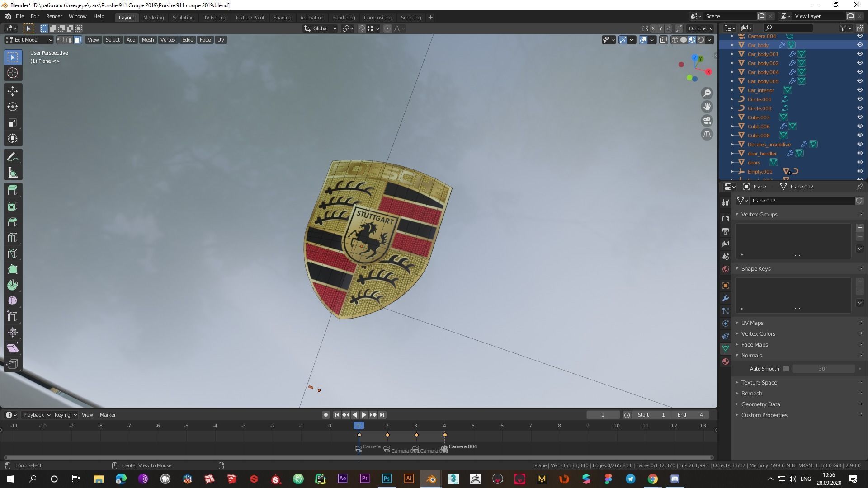Enable the Auto Smooth checkbox

[786, 369]
